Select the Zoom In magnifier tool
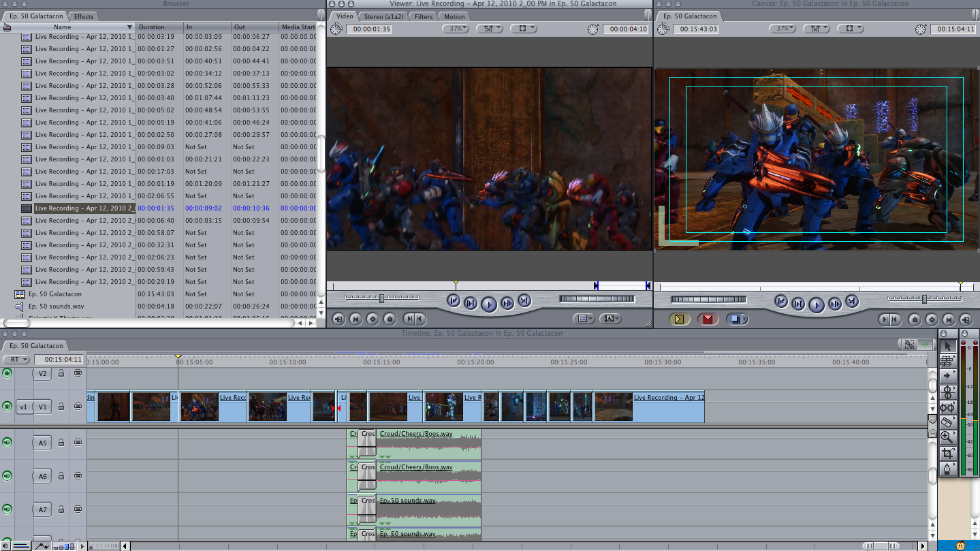 click(947, 437)
